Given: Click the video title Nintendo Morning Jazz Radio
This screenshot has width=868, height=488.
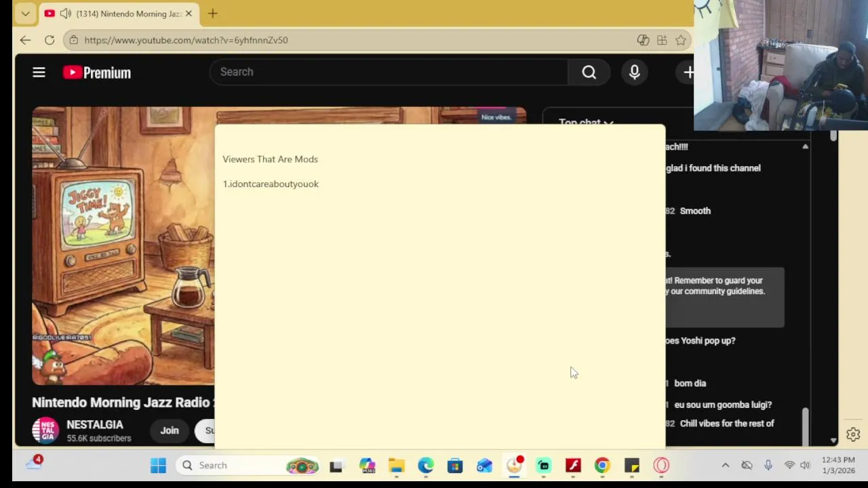Looking at the screenshot, I should [123, 403].
